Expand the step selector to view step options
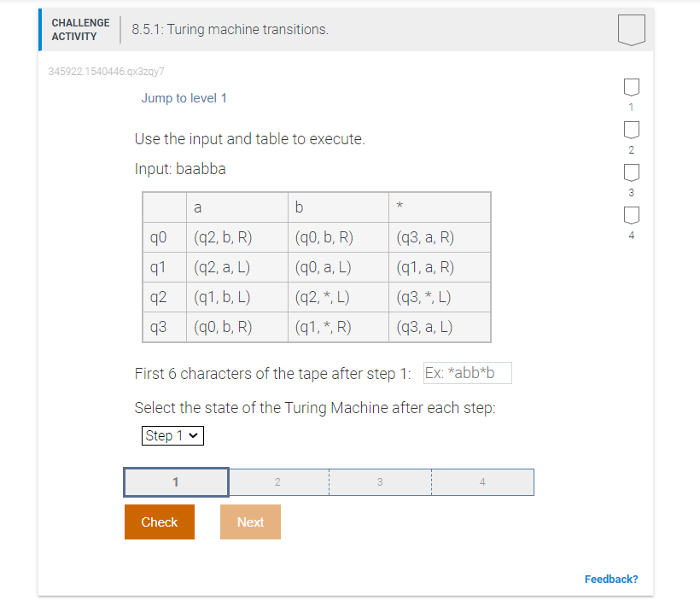This screenshot has height=612, width=700. click(172, 435)
